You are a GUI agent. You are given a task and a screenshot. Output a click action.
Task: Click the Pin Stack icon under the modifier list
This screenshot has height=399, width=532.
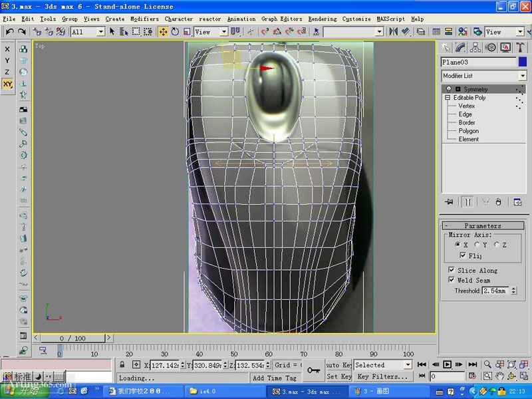click(x=449, y=201)
